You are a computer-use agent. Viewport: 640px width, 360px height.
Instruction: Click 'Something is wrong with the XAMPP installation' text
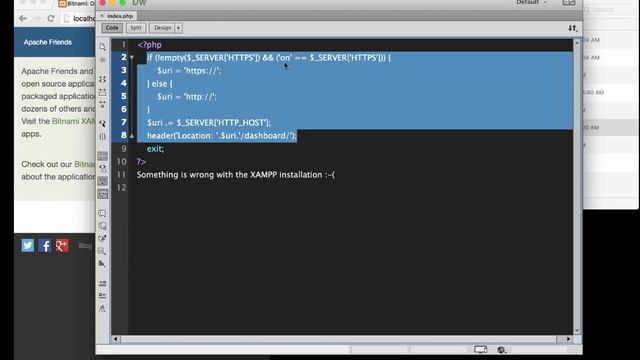tap(229, 175)
